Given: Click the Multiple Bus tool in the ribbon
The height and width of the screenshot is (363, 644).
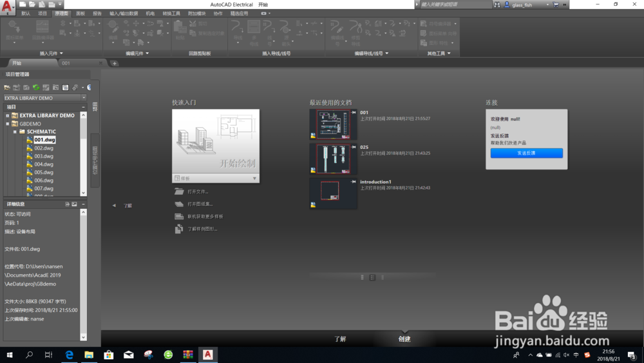Looking at the screenshot, I should (254, 32).
